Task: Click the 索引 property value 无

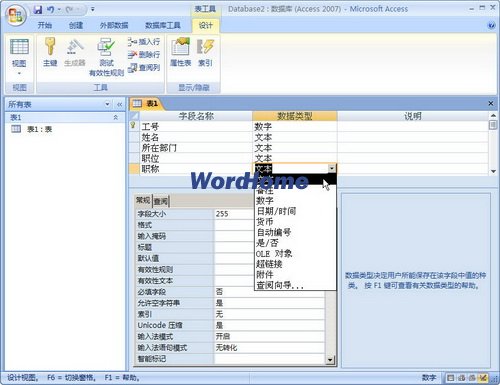Action: tap(269, 314)
